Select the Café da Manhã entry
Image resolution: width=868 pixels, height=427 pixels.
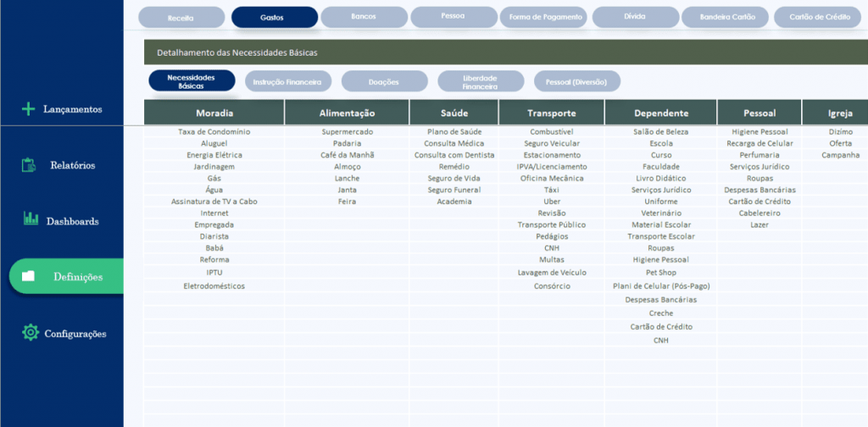point(347,155)
